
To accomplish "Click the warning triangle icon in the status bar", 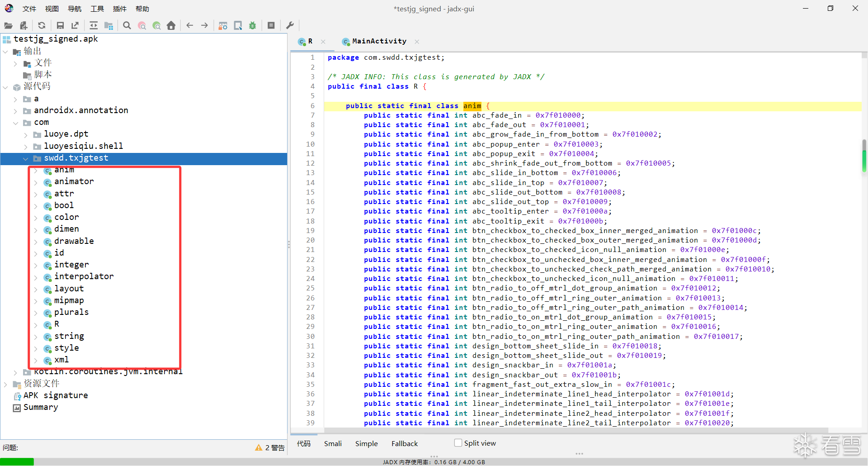I will (259, 447).
